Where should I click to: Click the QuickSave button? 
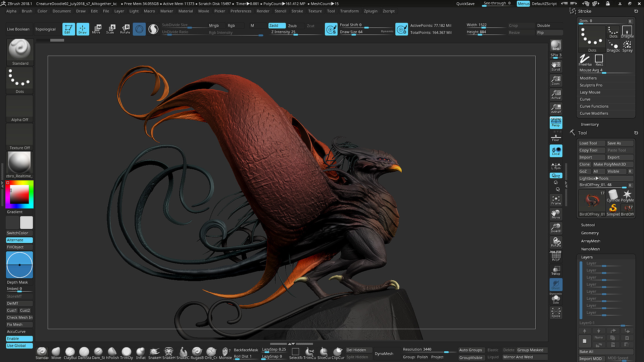[465, 4]
